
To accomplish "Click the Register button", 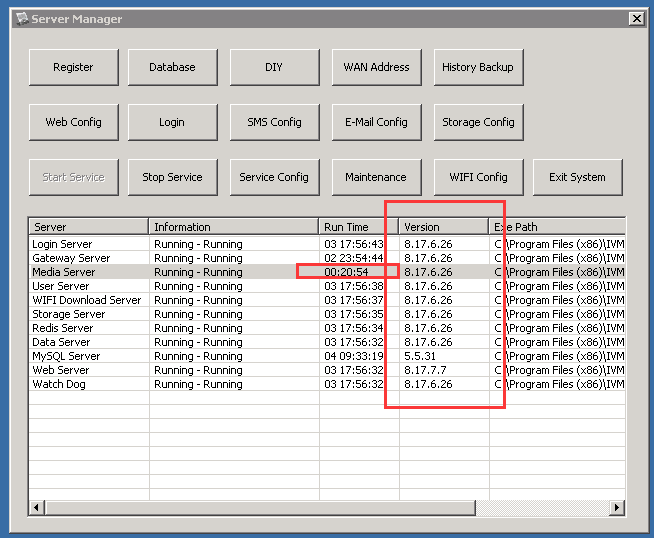I will 74,67.
